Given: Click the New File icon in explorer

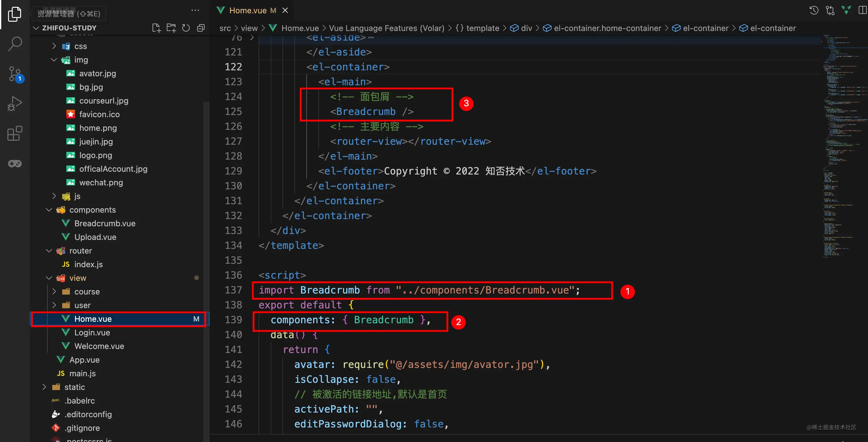Looking at the screenshot, I should tap(156, 28).
